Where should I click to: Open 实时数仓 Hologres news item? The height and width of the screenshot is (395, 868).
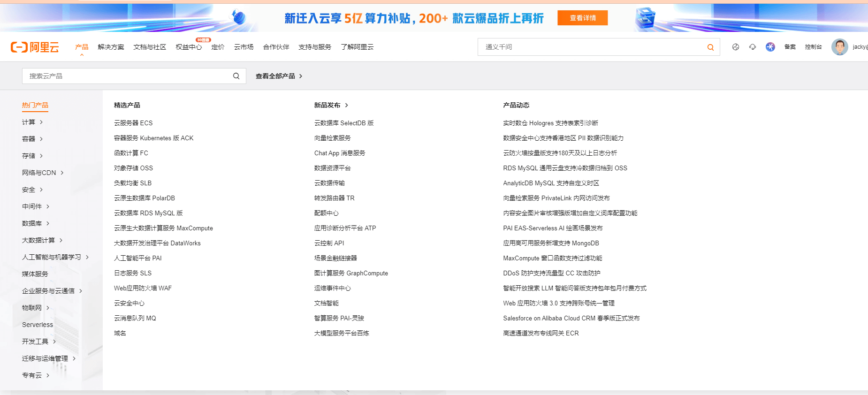tap(551, 123)
